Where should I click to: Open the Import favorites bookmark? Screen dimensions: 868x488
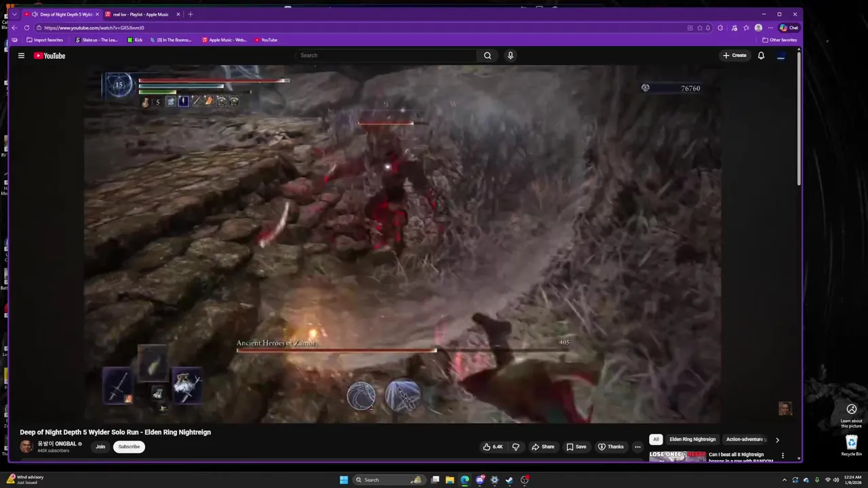pos(44,40)
